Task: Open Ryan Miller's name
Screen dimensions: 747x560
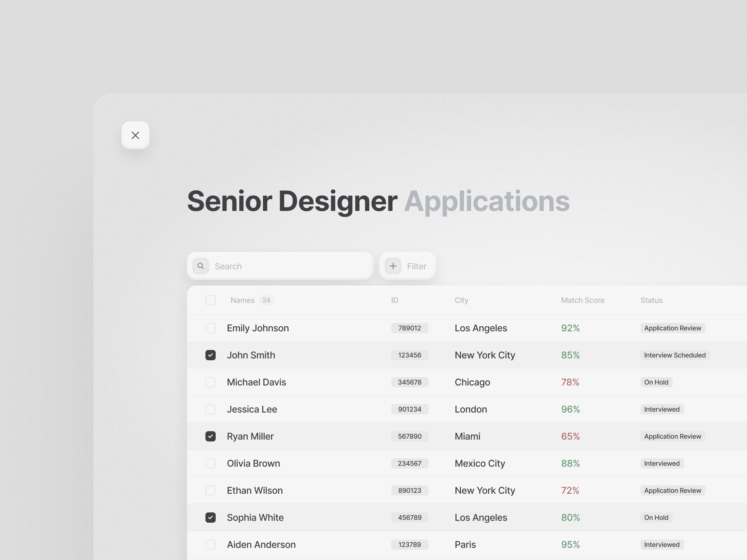Action: (250, 436)
